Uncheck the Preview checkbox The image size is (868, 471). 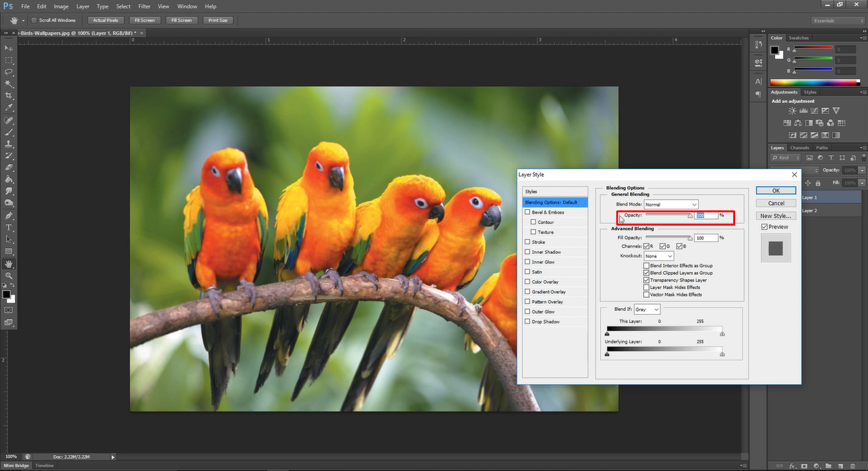coord(764,227)
